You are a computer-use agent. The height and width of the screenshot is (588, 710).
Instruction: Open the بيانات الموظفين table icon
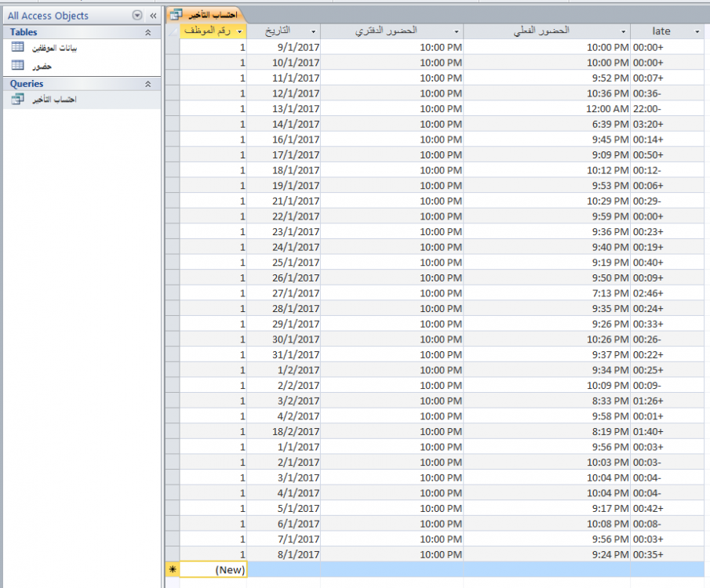coord(18,46)
